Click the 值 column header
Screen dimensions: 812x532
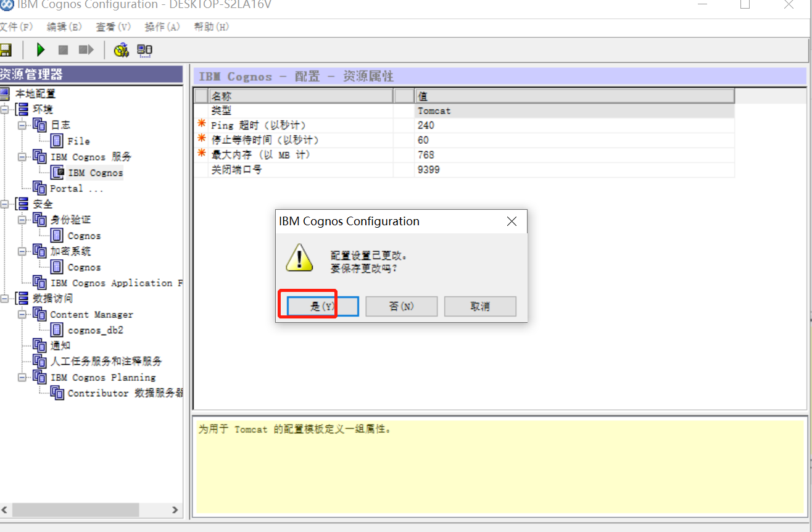click(574, 96)
